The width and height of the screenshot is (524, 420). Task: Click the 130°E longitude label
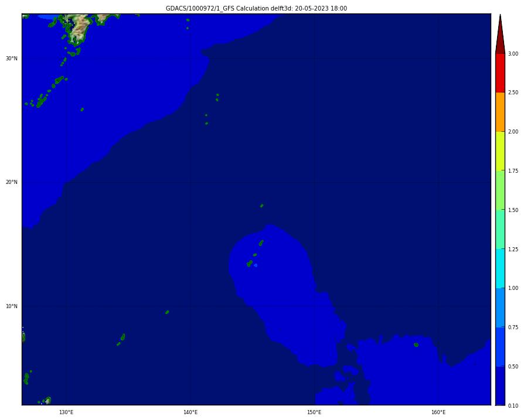click(x=66, y=412)
